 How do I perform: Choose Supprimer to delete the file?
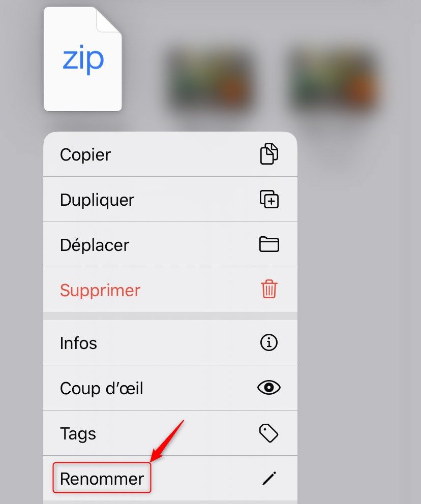170,290
